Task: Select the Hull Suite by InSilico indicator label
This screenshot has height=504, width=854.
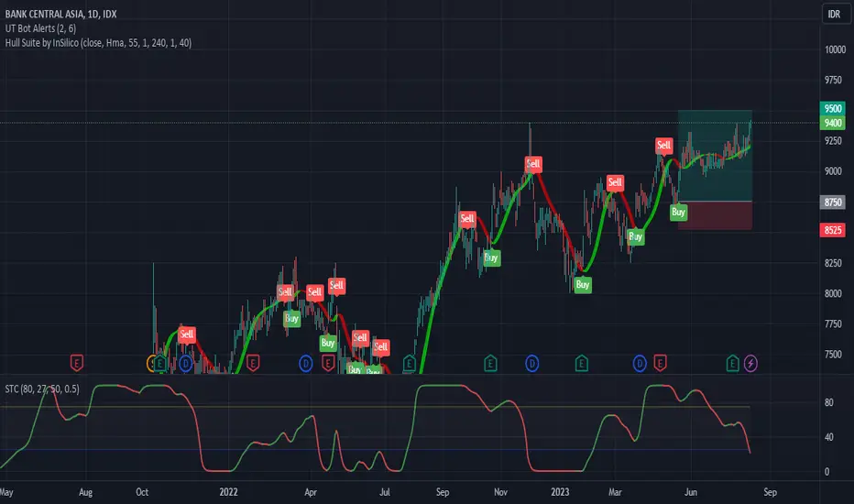Action: (x=99, y=42)
